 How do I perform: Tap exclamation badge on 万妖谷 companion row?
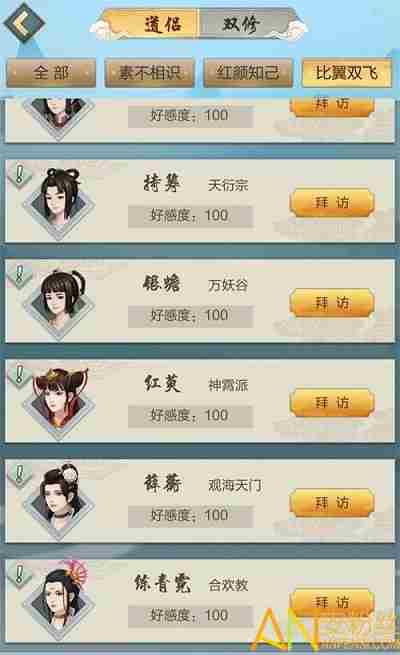(19, 275)
